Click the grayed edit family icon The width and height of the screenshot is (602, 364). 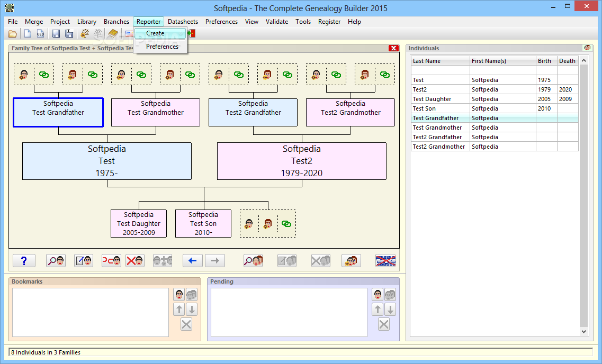pos(287,261)
